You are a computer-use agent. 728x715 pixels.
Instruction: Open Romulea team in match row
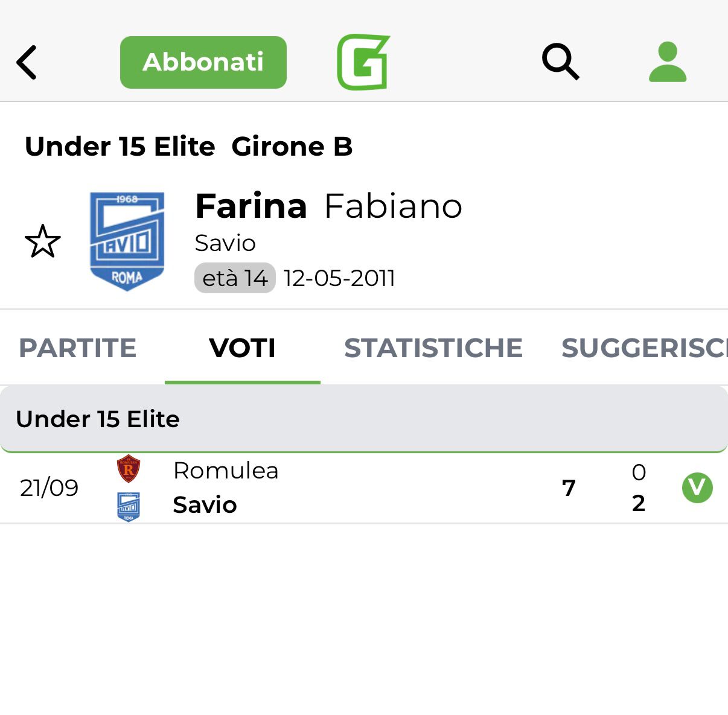[226, 471]
